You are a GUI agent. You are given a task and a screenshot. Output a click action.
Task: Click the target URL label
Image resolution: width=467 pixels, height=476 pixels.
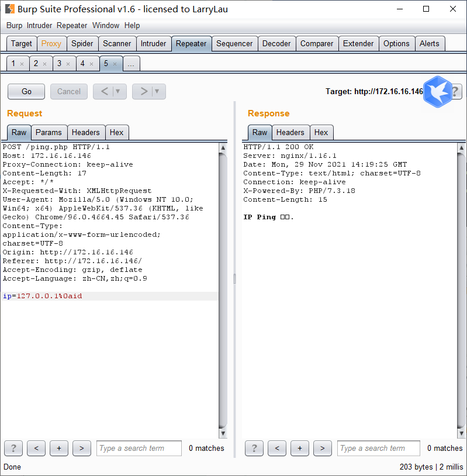pyautogui.click(x=374, y=91)
